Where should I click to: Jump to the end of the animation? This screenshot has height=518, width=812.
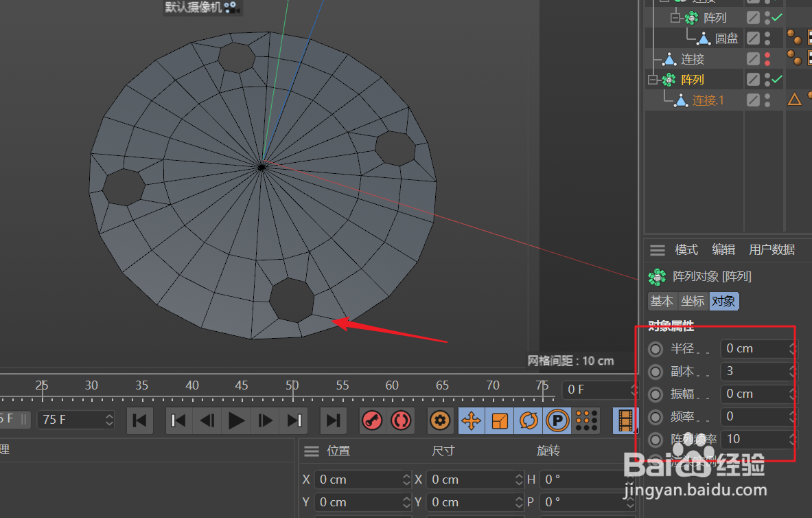pyautogui.click(x=333, y=420)
